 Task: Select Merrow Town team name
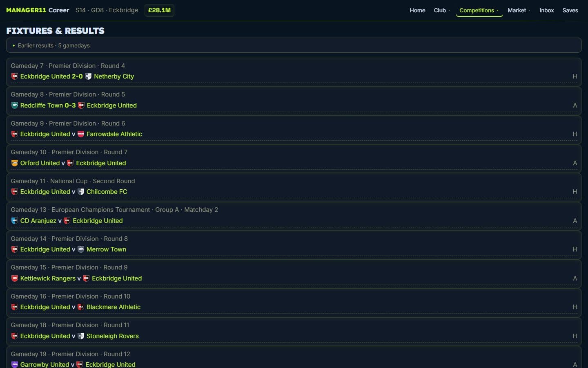(x=106, y=249)
